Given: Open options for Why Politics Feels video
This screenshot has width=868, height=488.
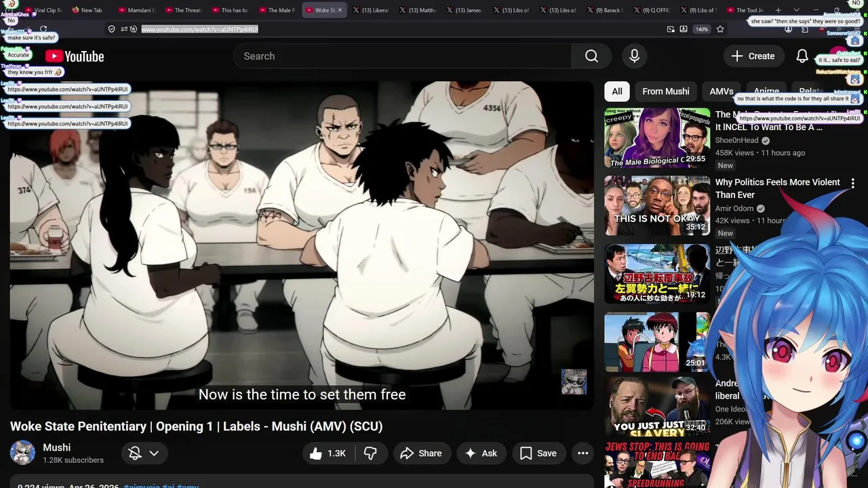Looking at the screenshot, I should pyautogui.click(x=852, y=183).
